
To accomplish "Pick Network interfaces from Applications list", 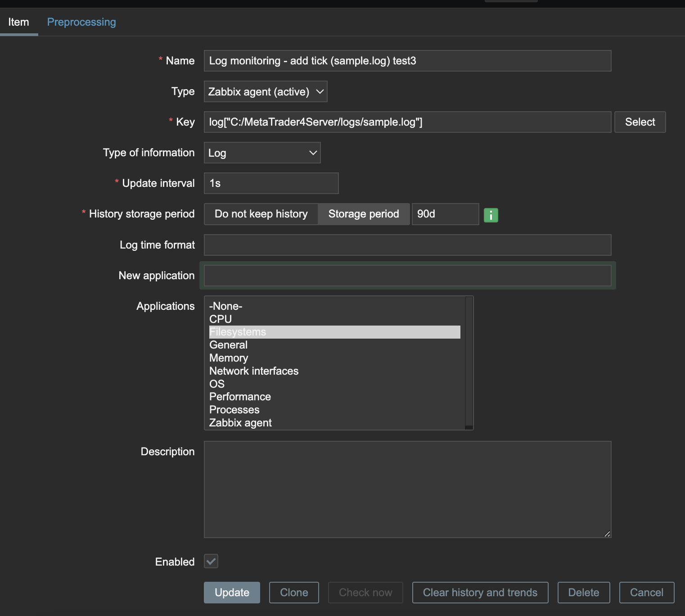I will (254, 371).
